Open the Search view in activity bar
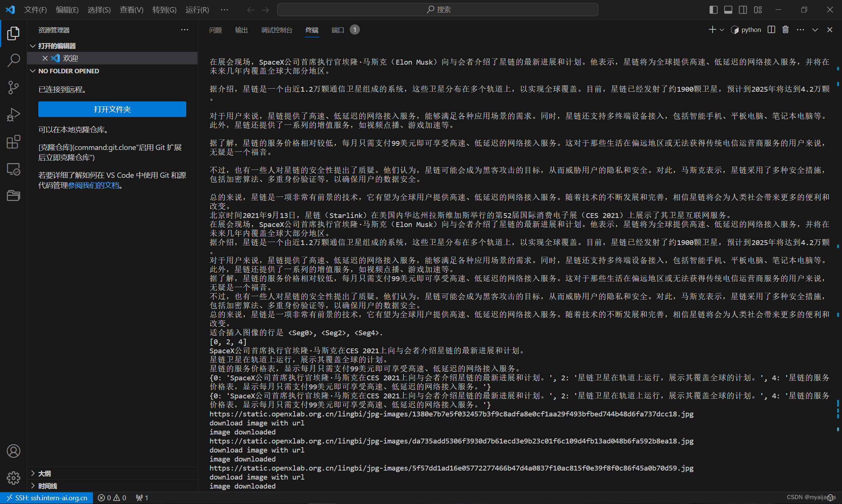Screen dimensions: 842x504 pos(14,60)
